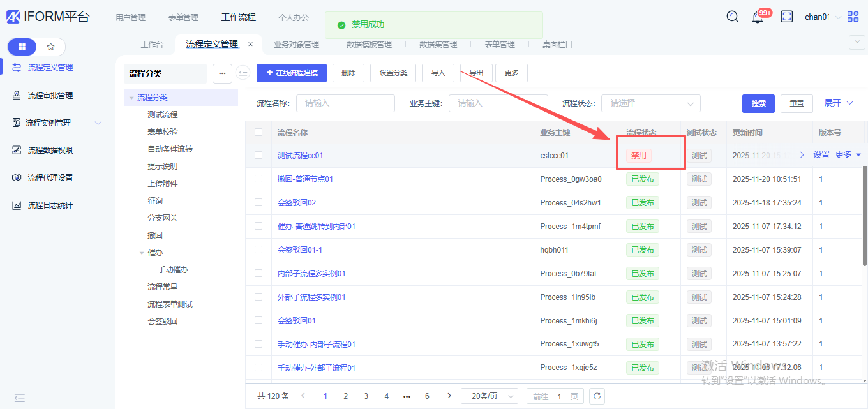The height and width of the screenshot is (409, 868).
Task: Switch to the 业务对象管理 tab
Action: pos(296,45)
